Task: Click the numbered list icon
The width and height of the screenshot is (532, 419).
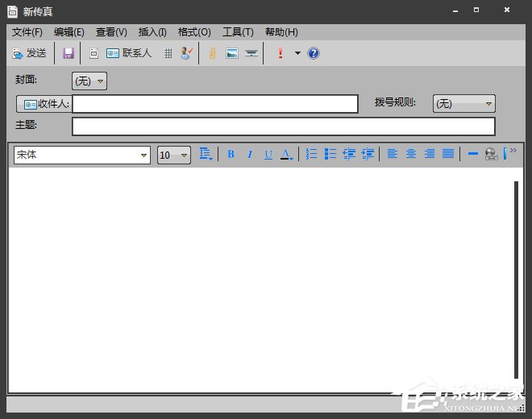Action: tap(312, 154)
